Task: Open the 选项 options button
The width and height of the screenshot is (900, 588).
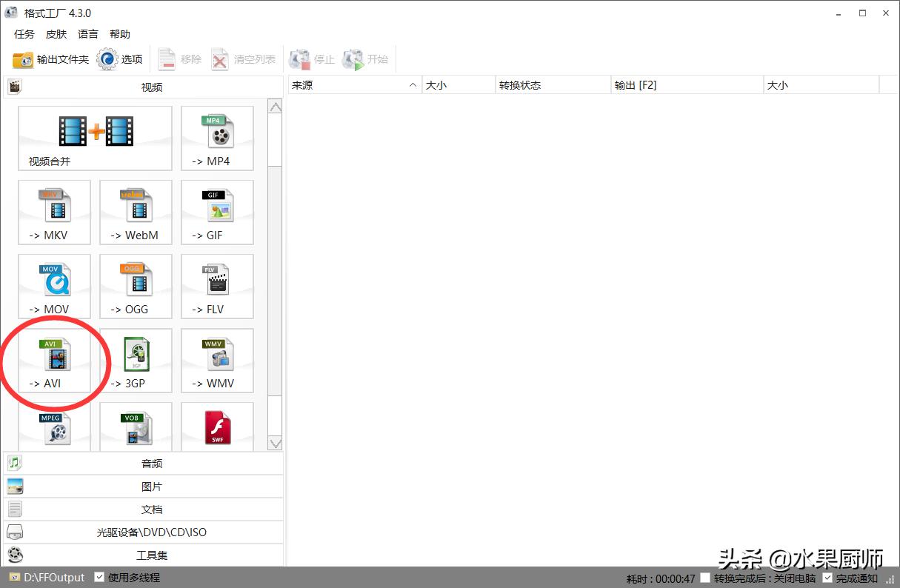Action: coord(120,59)
